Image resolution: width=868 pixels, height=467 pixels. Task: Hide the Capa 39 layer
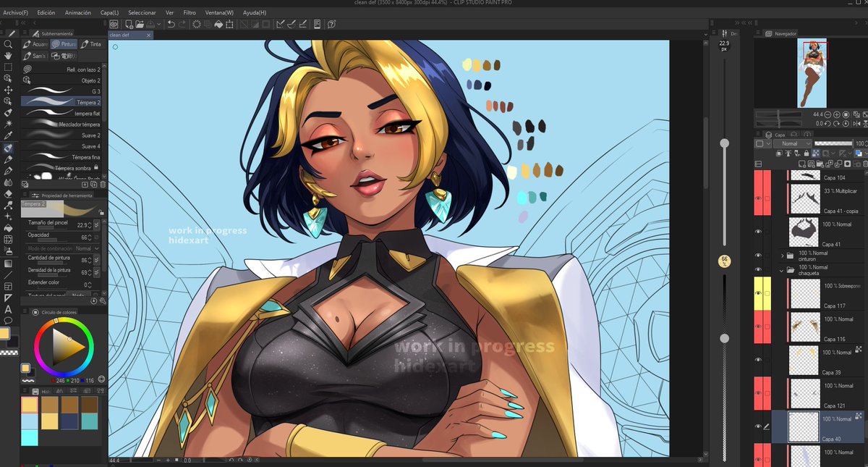758,360
